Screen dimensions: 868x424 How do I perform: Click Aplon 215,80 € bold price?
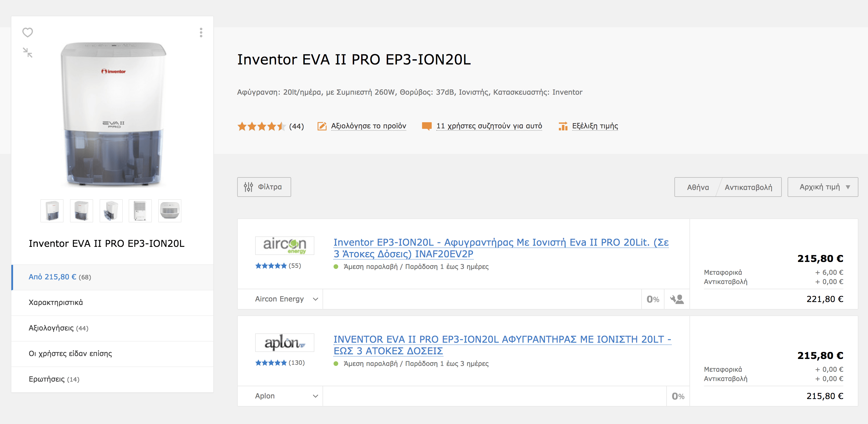820,355
